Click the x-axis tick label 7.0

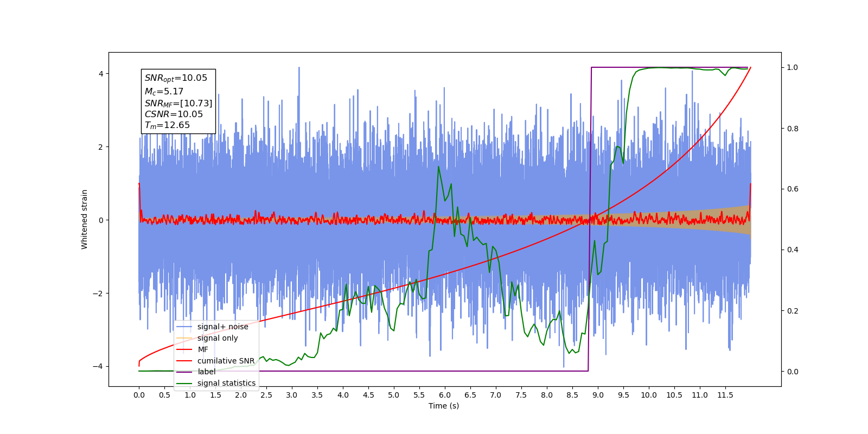[x=496, y=395]
